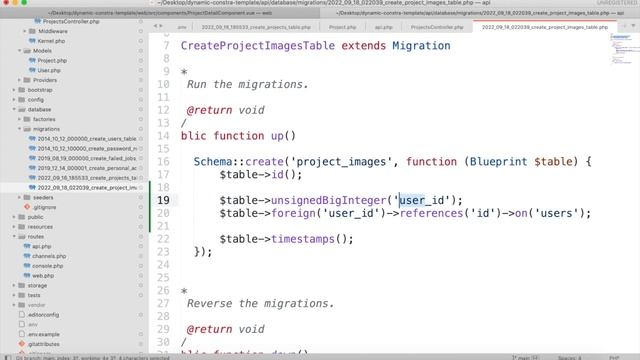Click the console.php file icon
This screenshot has height=360, width=640.
tap(27, 266)
